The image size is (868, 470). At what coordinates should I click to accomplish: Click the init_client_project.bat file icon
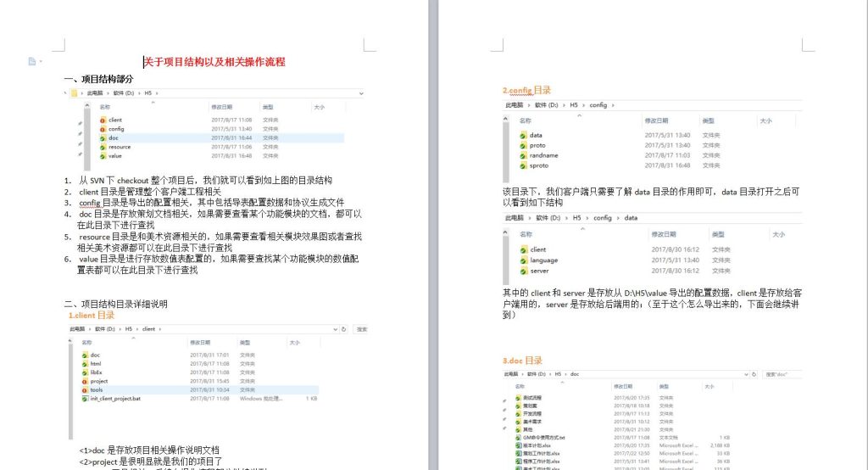[85, 399]
